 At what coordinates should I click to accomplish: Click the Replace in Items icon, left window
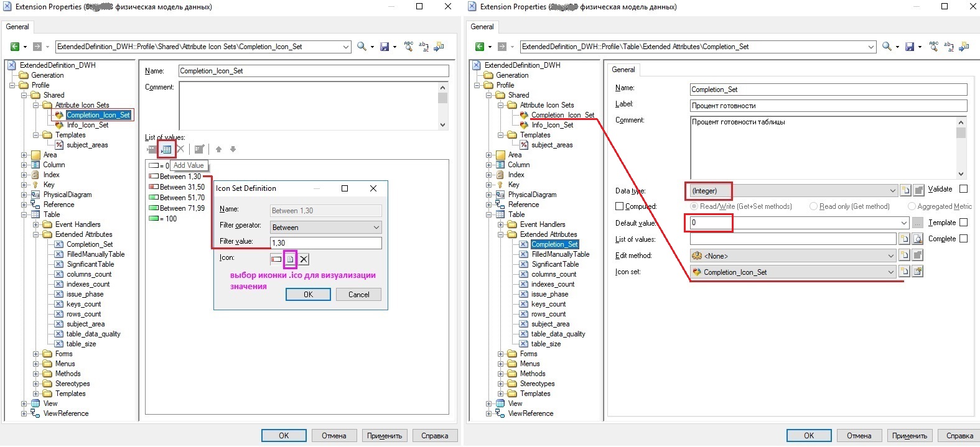[x=424, y=47]
